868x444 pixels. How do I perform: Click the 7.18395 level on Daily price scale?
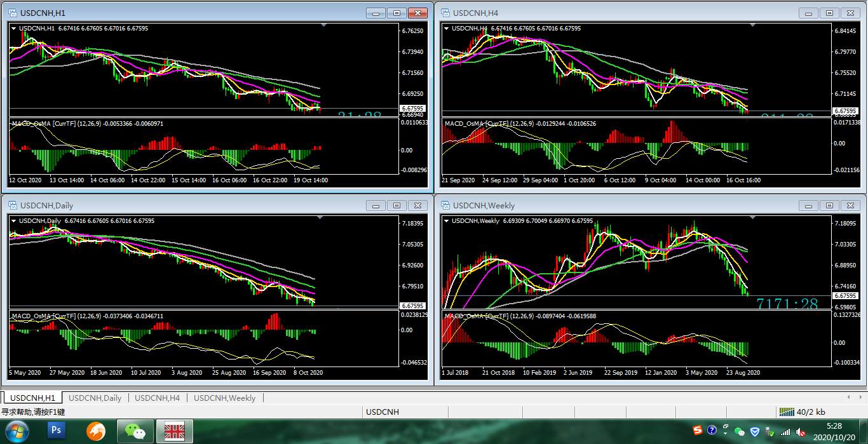[x=413, y=224]
